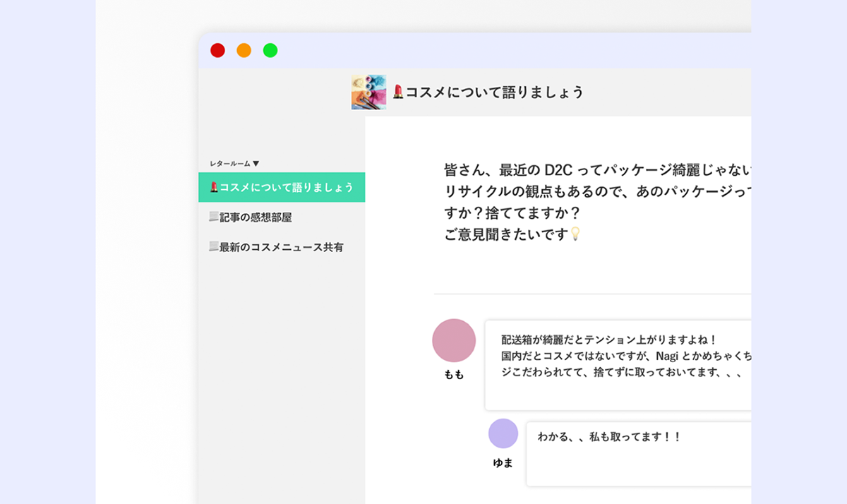
Task: Click the pink avatar of もも
Action: pyautogui.click(x=454, y=340)
